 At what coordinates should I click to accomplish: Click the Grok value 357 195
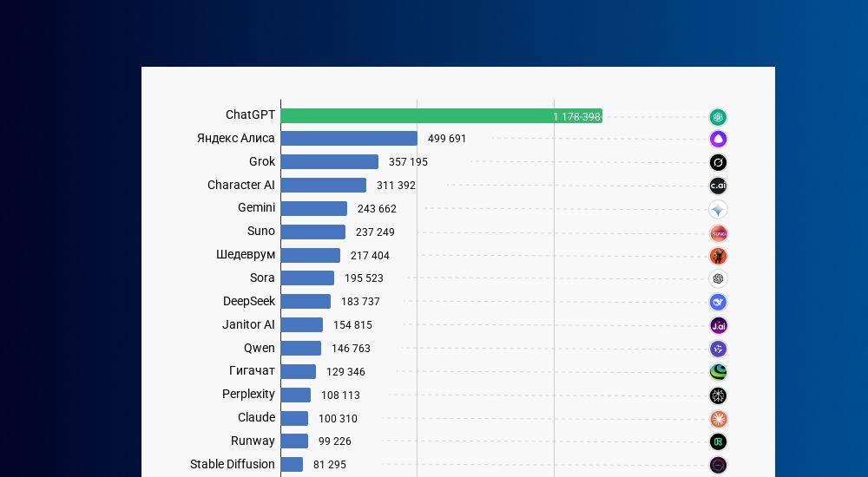click(408, 162)
